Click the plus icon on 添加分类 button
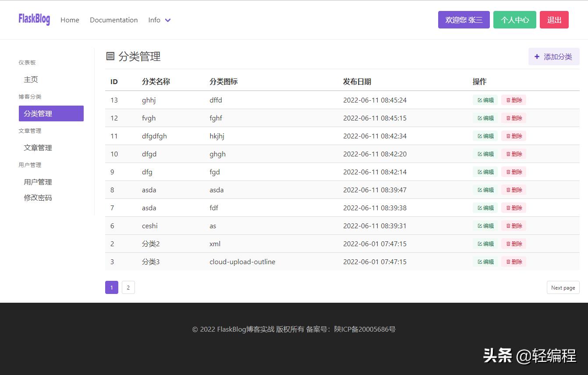Screen dimensions: 588x375 pos(537,56)
